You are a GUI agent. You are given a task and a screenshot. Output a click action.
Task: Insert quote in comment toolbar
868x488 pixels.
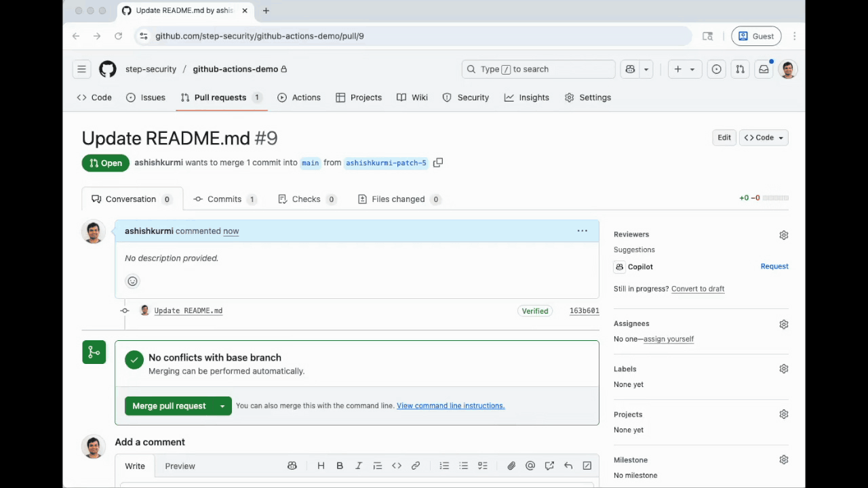coord(378,466)
